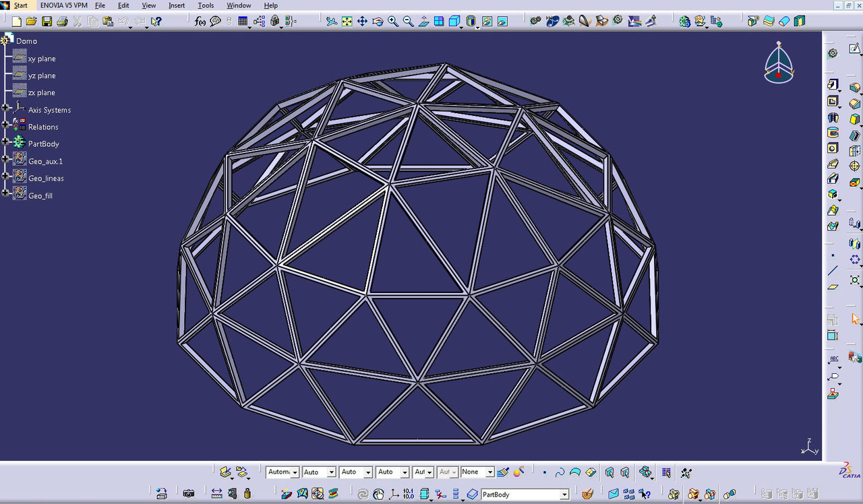Click the Quick Print printer icon
Image resolution: width=863 pixels, height=504 pixels.
tap(62, 22)
